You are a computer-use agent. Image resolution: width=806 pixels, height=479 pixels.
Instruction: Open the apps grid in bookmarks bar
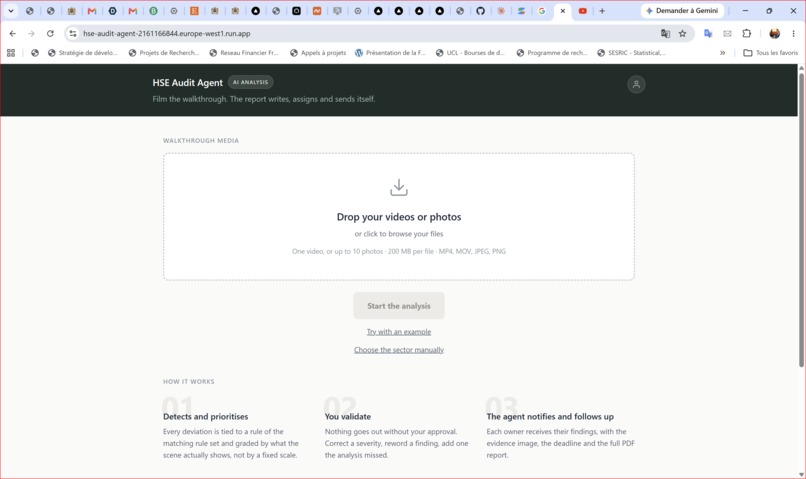point(11,52)
